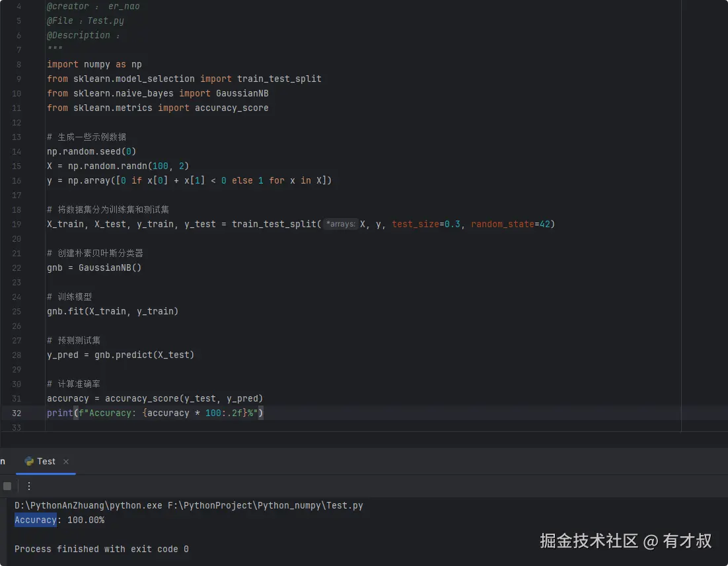Click the comment # 训练模型
The height and width of the screenshot is (566, 728).
coord(69,297)
